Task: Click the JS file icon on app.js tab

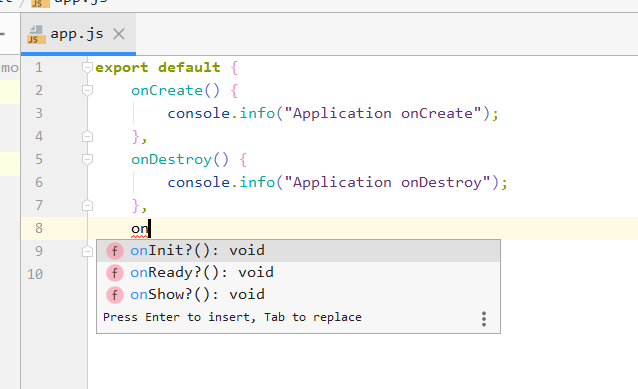Action: tap(36, 35)
